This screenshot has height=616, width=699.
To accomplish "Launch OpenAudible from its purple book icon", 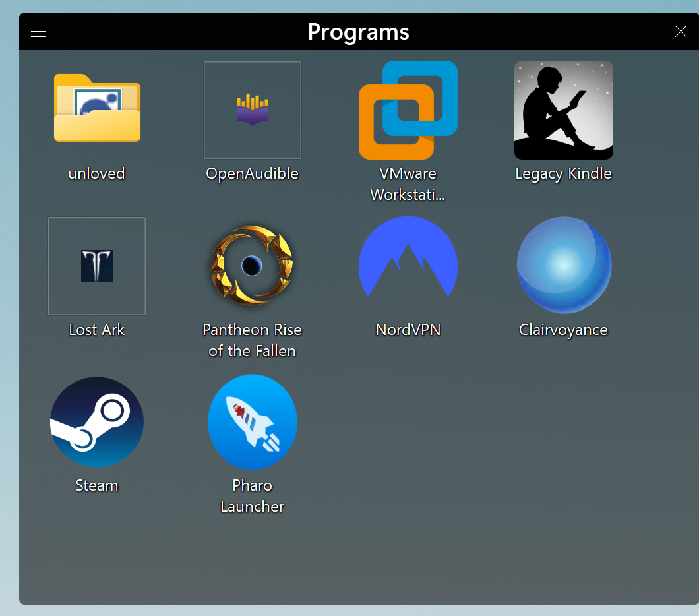I will tap(253, 110).
